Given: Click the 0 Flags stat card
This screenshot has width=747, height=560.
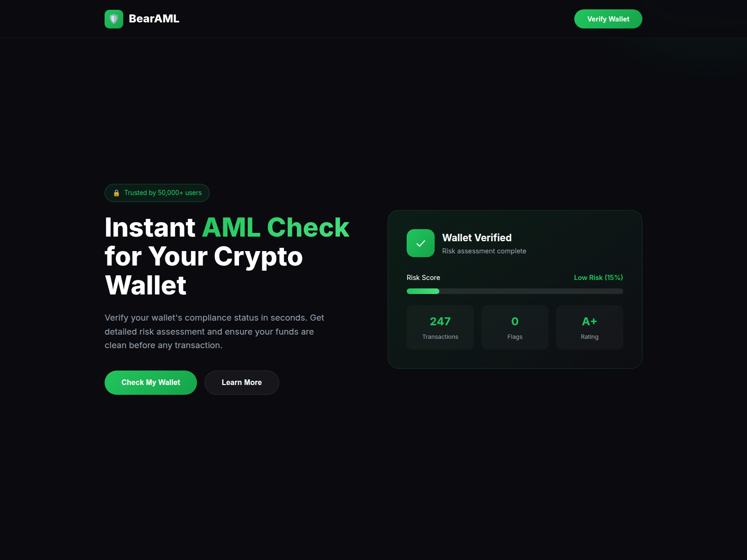Looking at the screenshot, I should click(x=515, y=327).
